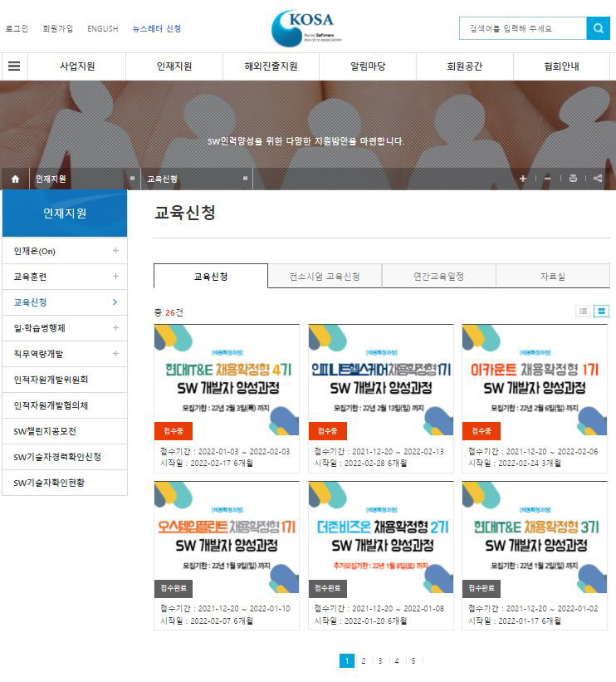Screen dimensions: 616x682
Task: Open 인적자원개발협의체 sidebar item
Action: [65, 405]
